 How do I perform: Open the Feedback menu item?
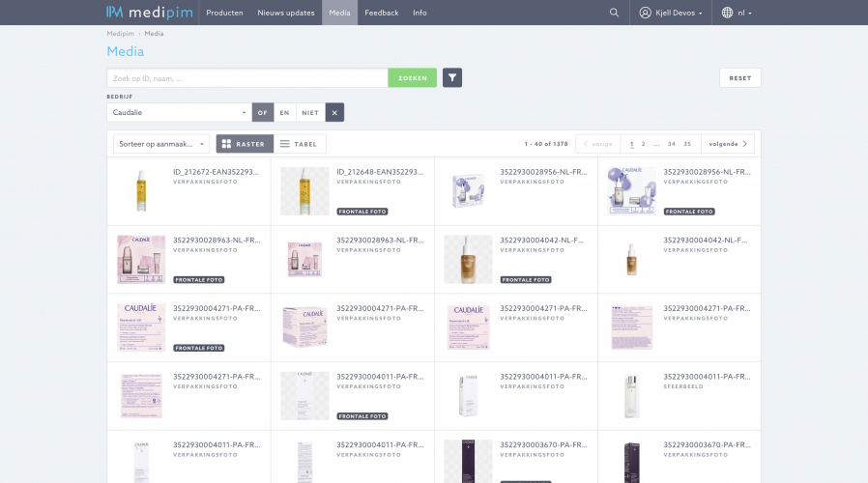pyautogui.click(x=382, y=13)
